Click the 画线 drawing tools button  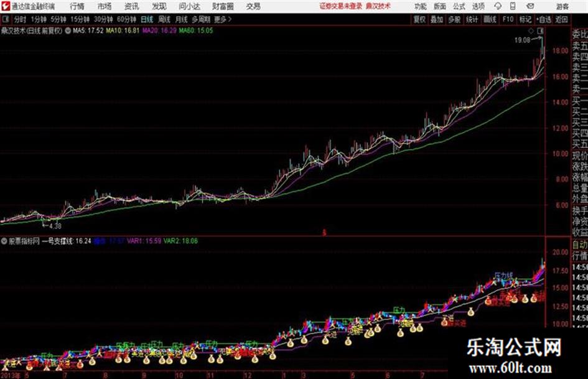pos(490,19)
